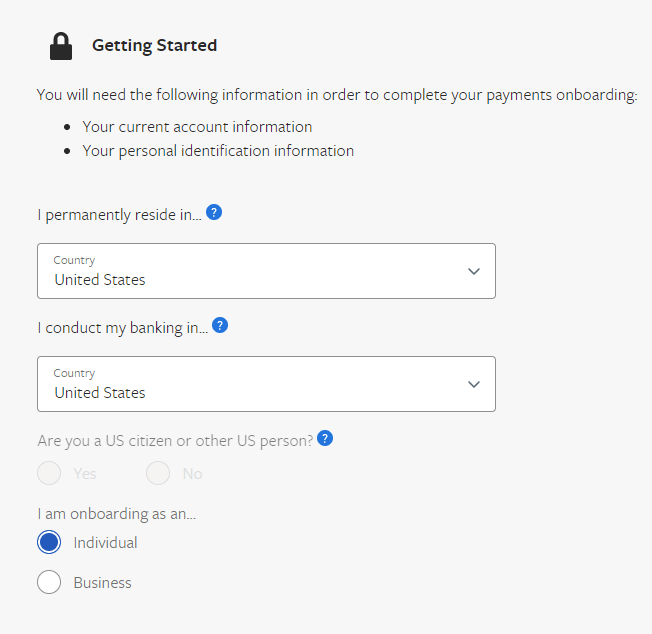Click the payments onboarding intro sentence

point(336,95)
